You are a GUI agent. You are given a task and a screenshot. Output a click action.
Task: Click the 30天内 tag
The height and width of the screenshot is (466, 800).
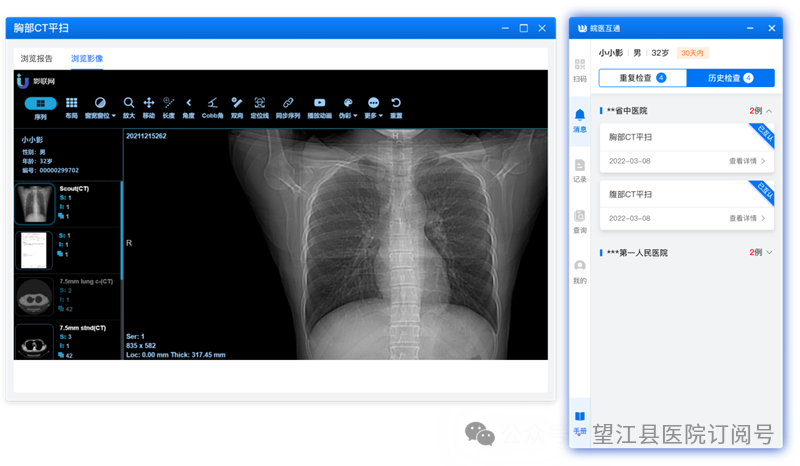(692, 53)
